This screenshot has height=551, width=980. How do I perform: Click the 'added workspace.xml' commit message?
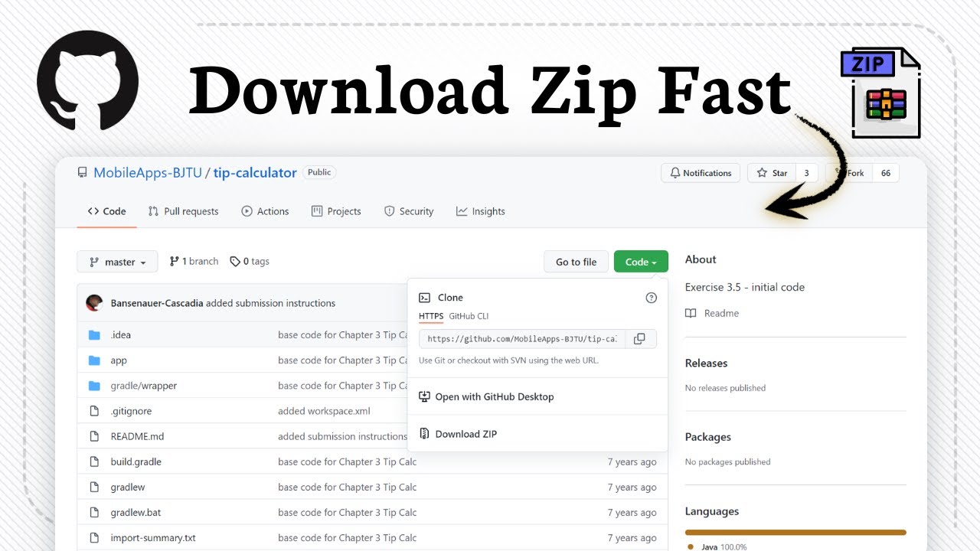click(324, 411)
